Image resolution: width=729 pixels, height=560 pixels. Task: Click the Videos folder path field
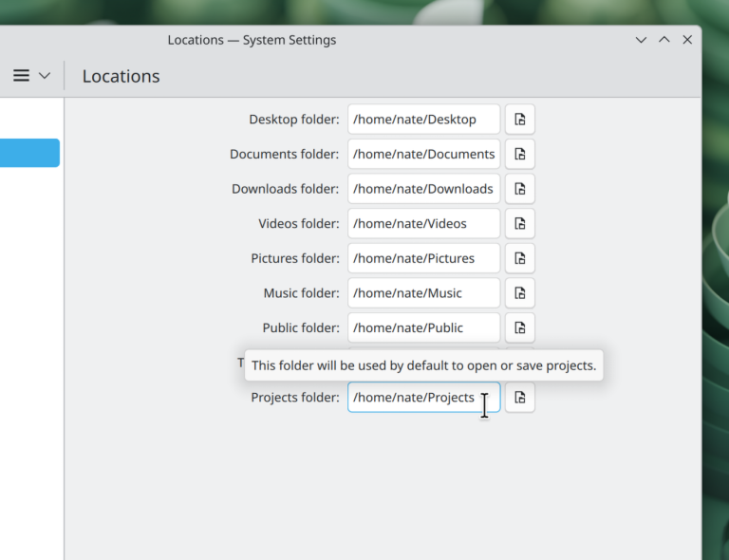424,224
